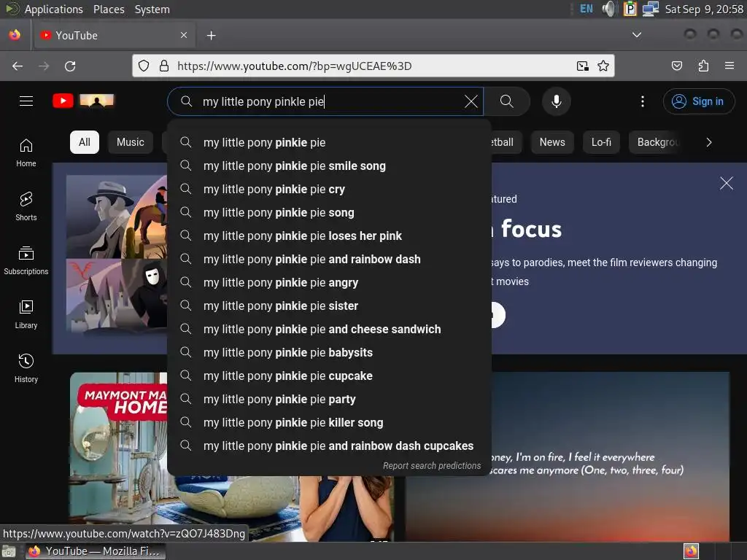Open the Firefox tracking protection shield

[x=144, y=66]
